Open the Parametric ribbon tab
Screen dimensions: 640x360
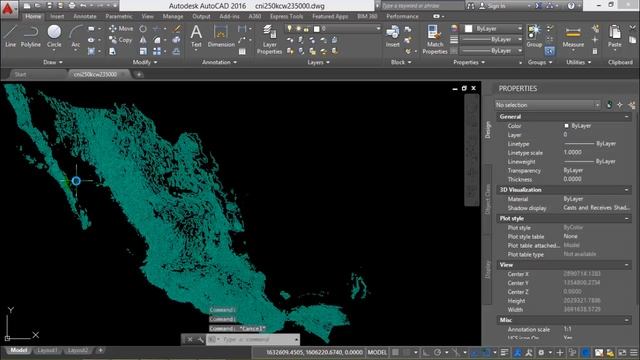coord(119,16)
